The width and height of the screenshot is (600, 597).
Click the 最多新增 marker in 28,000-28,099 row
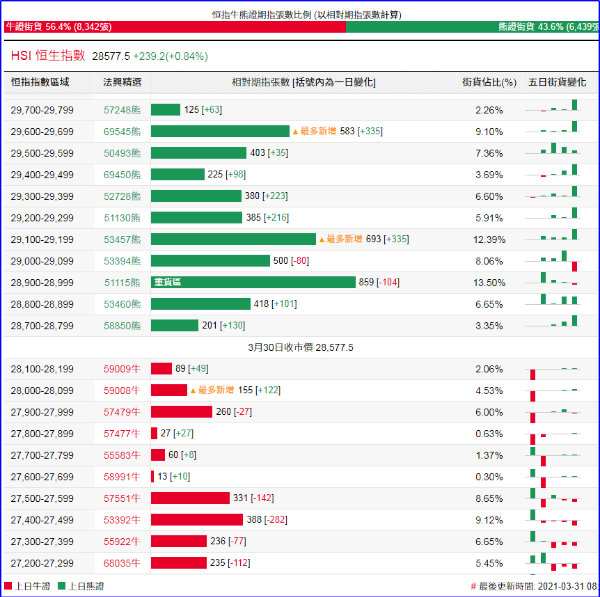(x=212, y=390)
